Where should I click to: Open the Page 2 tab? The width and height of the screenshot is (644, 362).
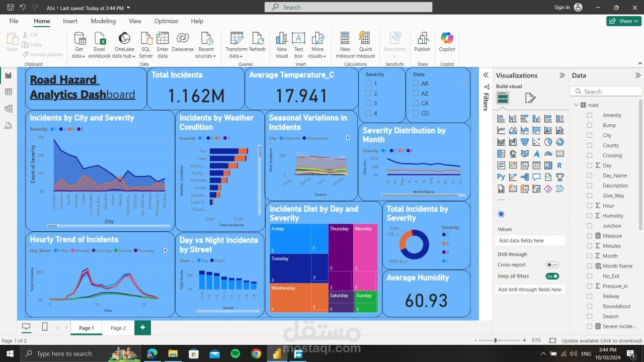[118, 328]
